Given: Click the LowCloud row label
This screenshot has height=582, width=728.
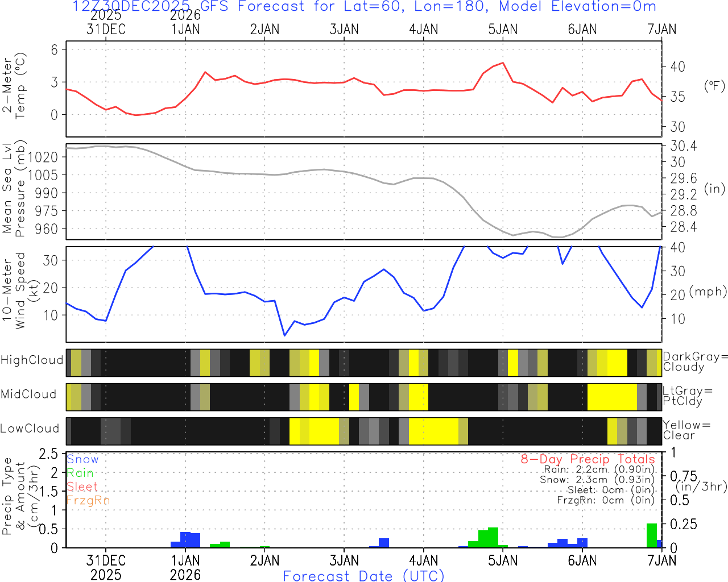Looking at the screenshot, I should tap(30, 429).
